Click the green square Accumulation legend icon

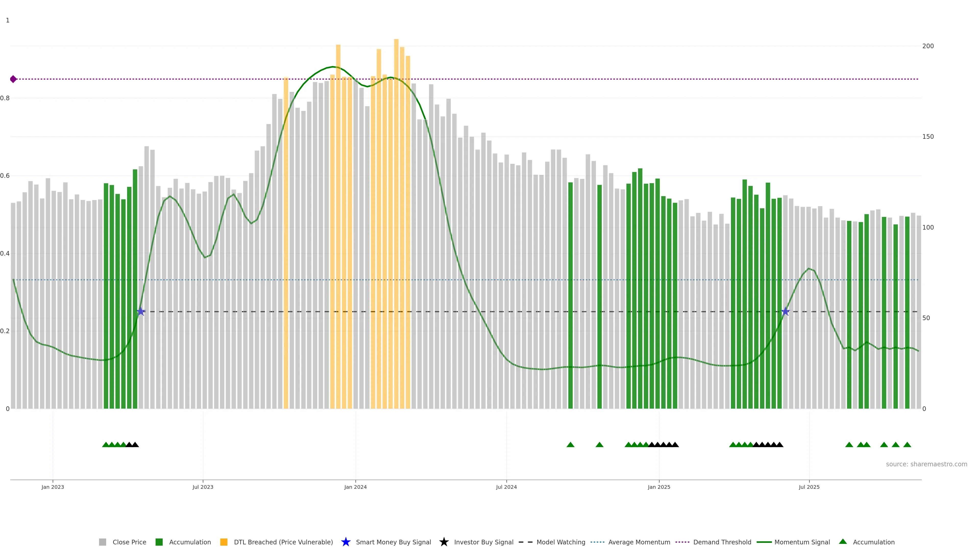click(x=159, y=542)
